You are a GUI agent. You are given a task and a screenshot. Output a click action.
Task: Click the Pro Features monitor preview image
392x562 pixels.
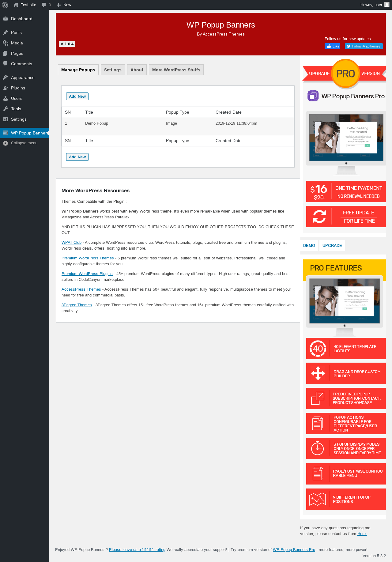345,306
